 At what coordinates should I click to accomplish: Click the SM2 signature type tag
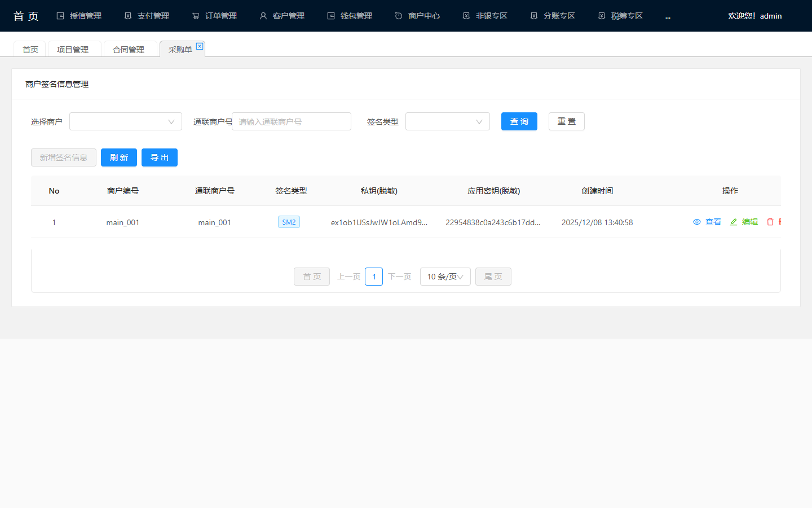(289, 222)
